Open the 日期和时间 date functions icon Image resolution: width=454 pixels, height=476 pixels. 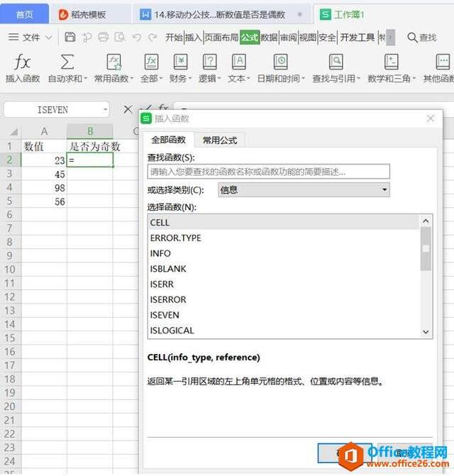pos(281,62)
